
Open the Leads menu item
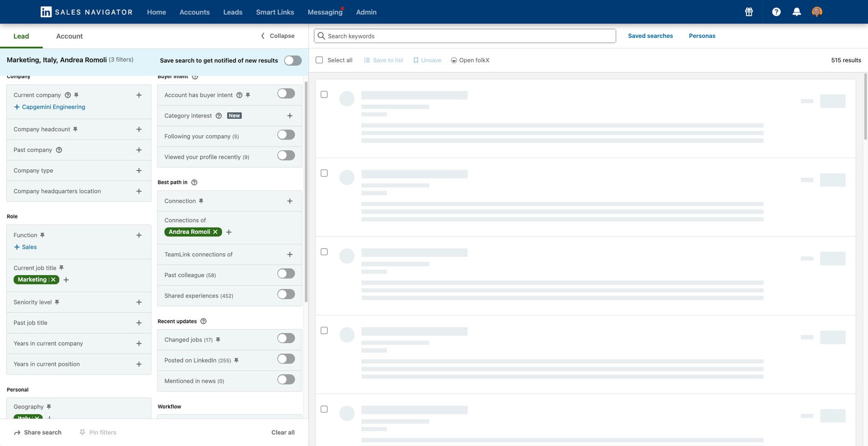(x=233, y=12)
